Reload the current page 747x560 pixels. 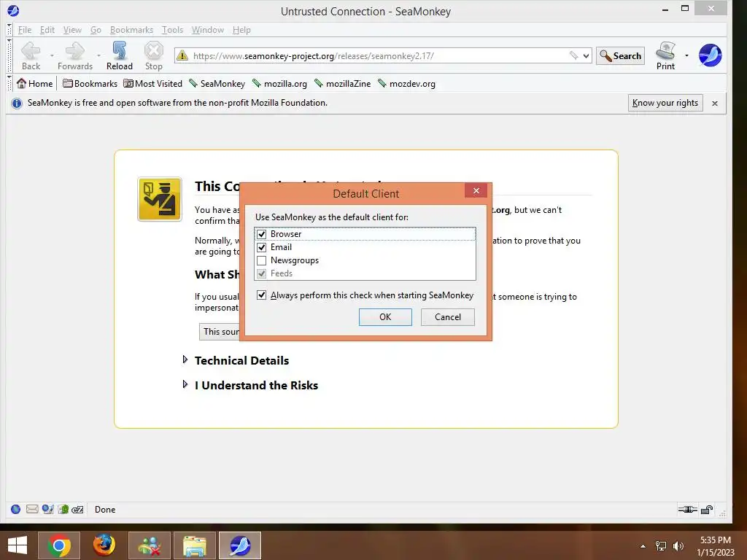tap(119, 55)
